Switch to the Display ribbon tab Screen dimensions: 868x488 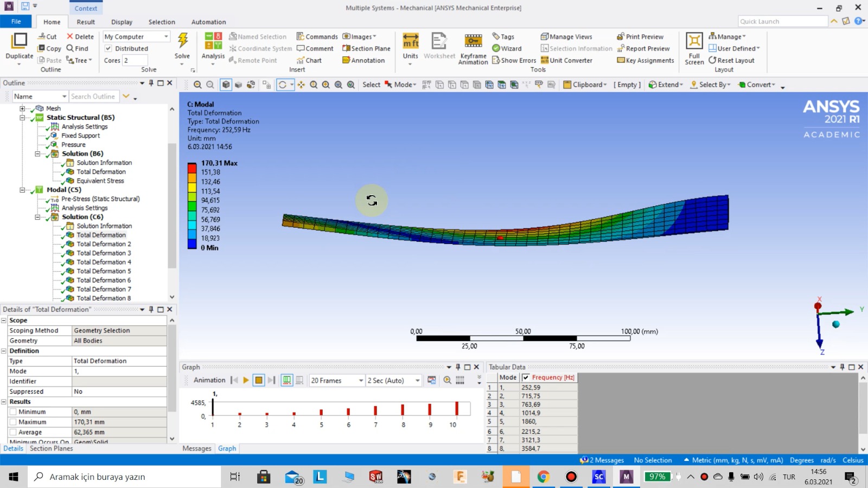point(122,22)
